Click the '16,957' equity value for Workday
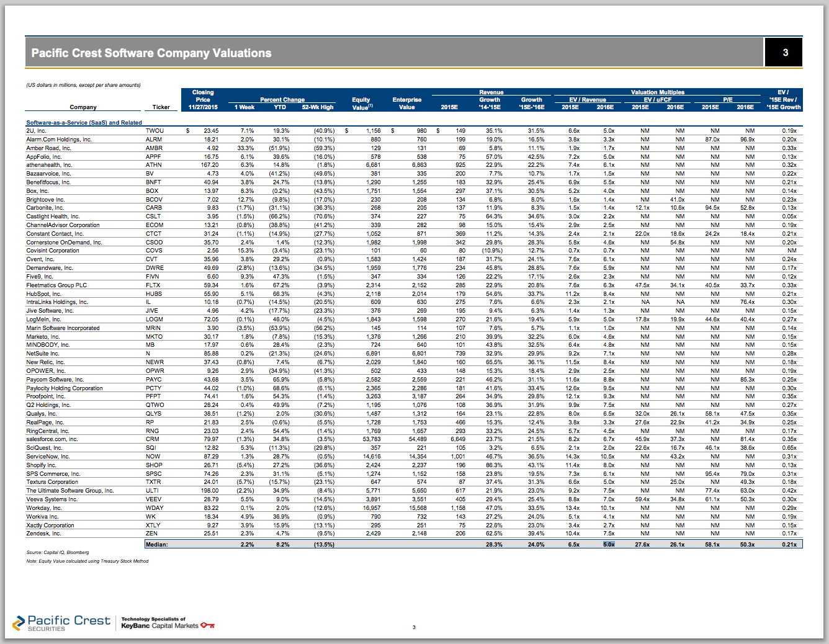This screenshot has height=644, width=829. click(372, 508)
